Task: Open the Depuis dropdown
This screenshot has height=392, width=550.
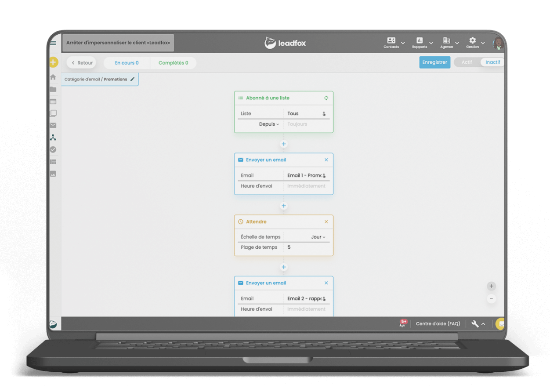Action: coord(269,124)
